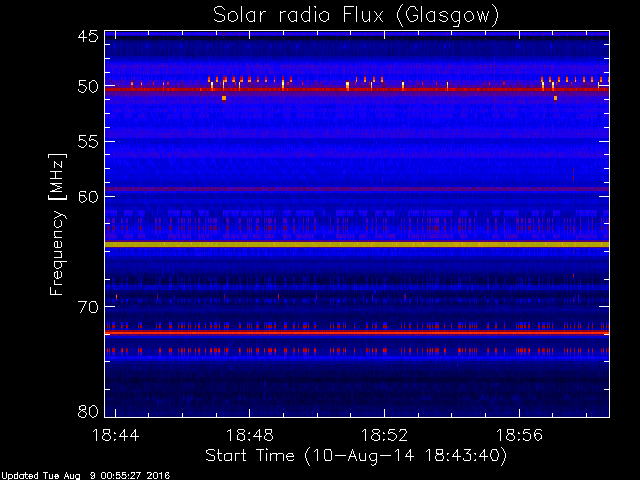Click the 70 frequency tick label
This screenshot has width=640, height=480.
pyautogui.click(x=88, y=307)
